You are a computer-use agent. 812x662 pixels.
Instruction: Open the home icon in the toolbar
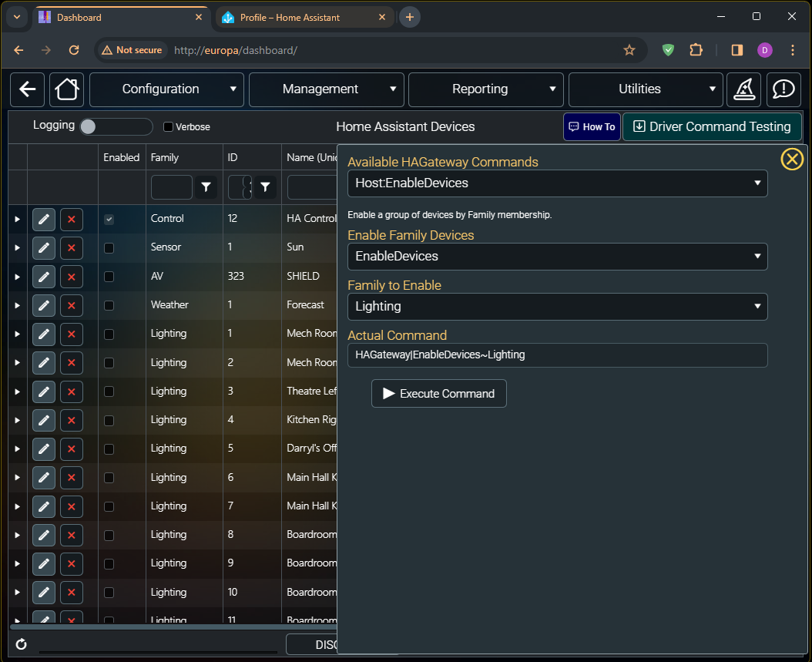click(67, 89)
